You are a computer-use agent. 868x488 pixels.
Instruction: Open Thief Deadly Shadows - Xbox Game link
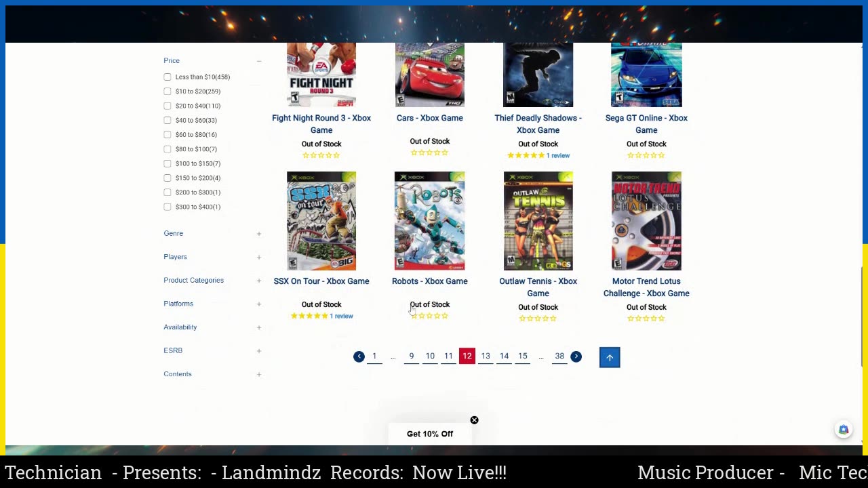click(x=538, y=124)
